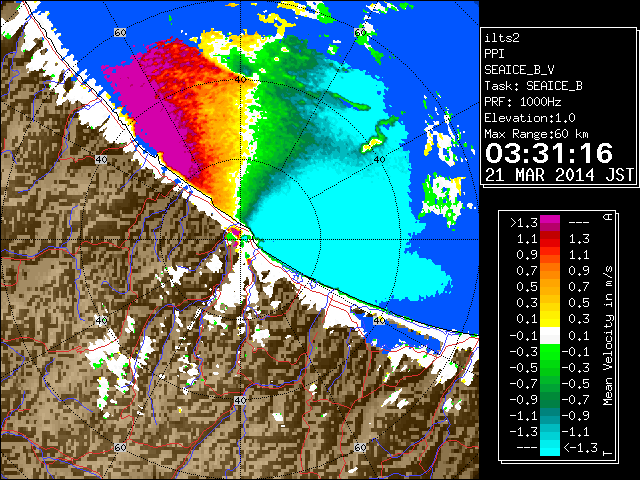This screenshot has height=480, width=640.
Task: Select the "Max Range:60 km" line
Action: [537, 134]
